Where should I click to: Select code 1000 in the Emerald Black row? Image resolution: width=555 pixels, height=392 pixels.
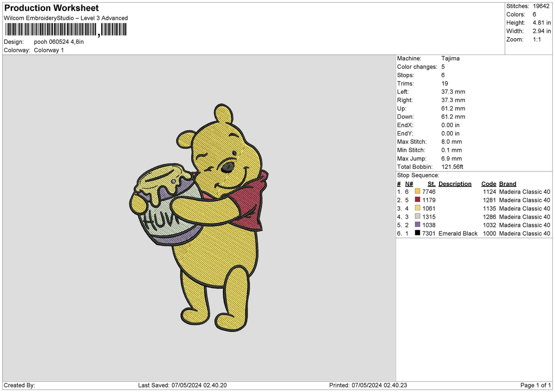point(489,233)
